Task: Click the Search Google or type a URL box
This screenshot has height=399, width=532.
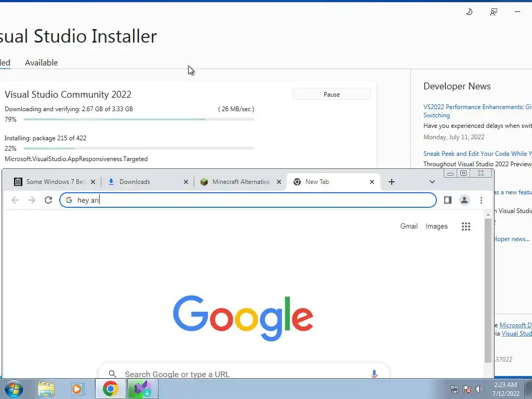Action: [x=243, y=370]
